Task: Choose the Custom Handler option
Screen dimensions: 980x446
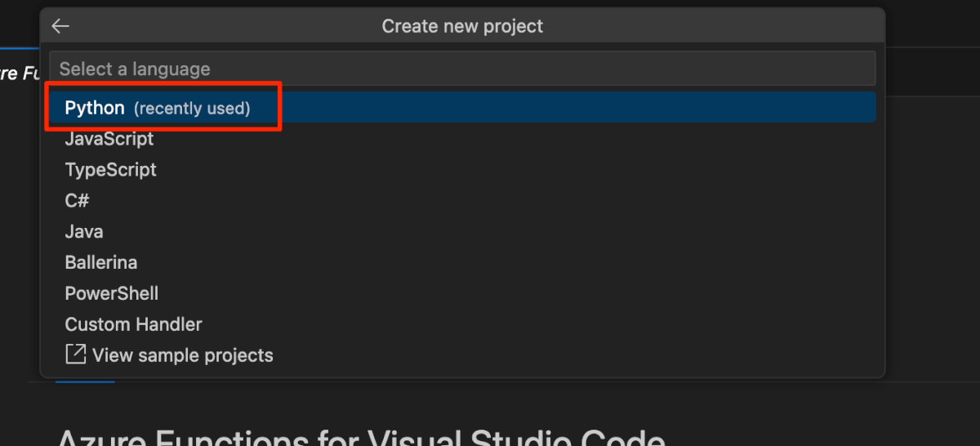Action: point(133,324)
